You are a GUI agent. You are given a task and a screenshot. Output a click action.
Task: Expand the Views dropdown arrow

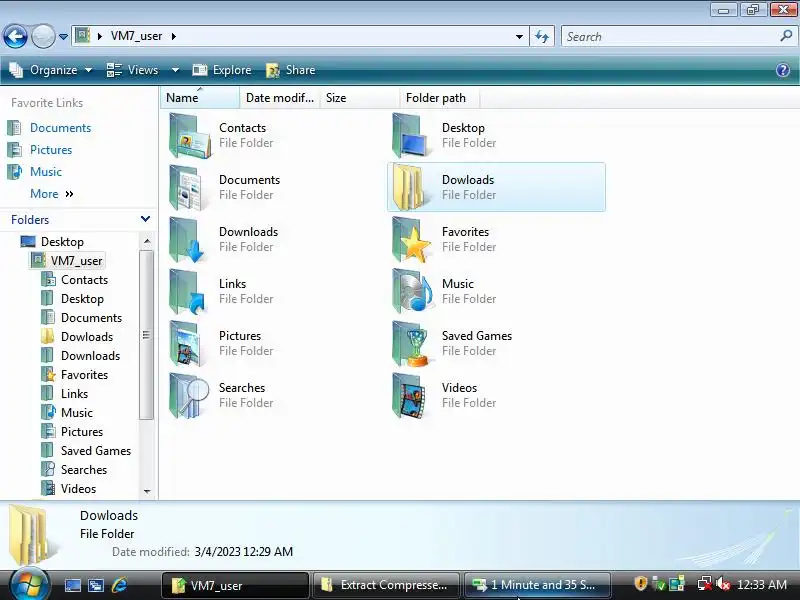click(175, 70)
